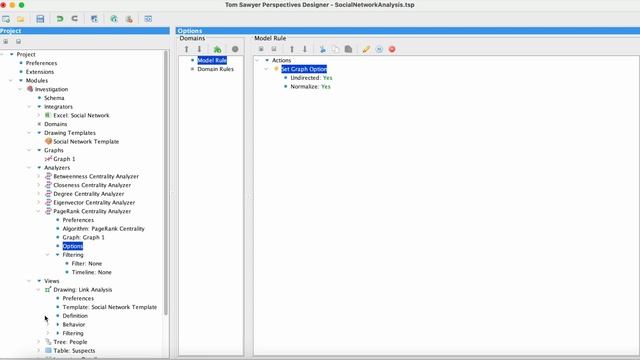Select Domain Rules in Domains list
Screen dimensions: 640x360
216,69
